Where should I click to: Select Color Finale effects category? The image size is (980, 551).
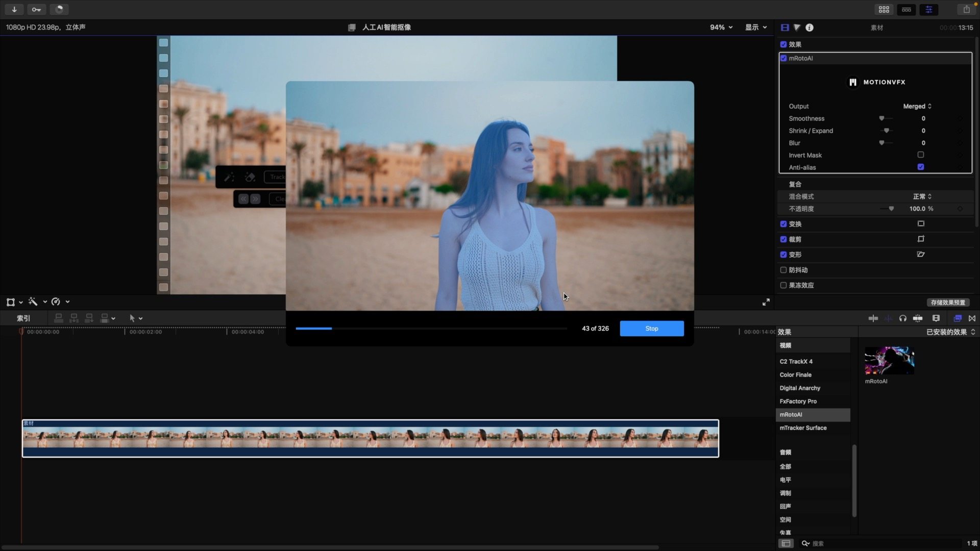(795, 374)
